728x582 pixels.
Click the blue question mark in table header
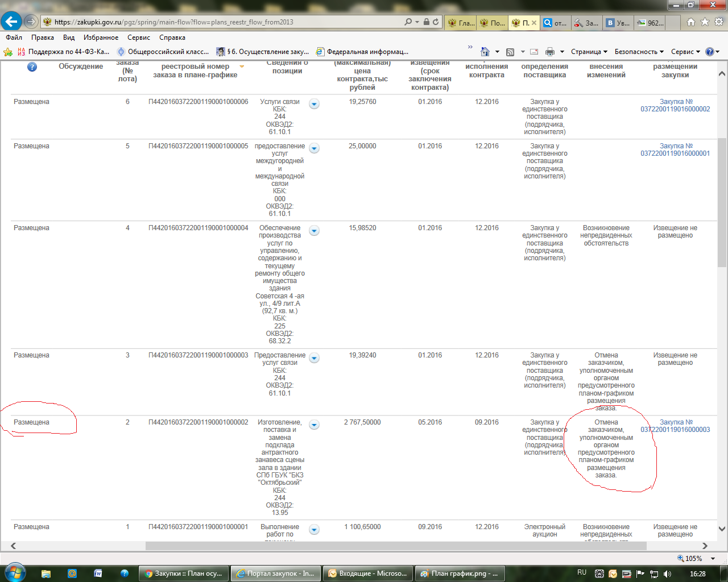pyautogui.click(x=32, y=66)
